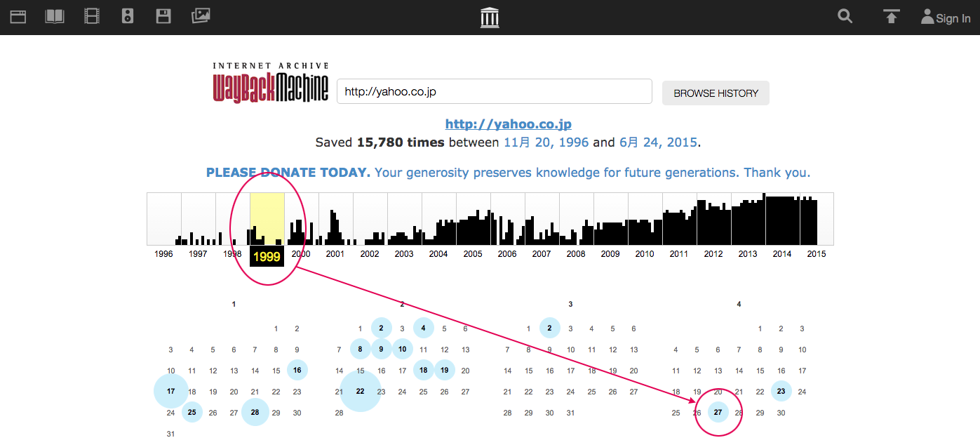Open the first capture date 11月 20, 1996
Screen dimensions: 980x445
(x=546, y=142)
